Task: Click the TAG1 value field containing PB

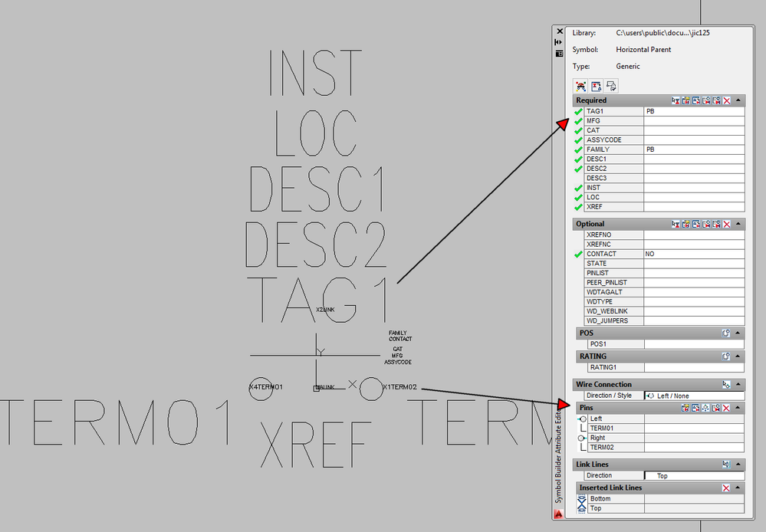Action: pos(694,111)
